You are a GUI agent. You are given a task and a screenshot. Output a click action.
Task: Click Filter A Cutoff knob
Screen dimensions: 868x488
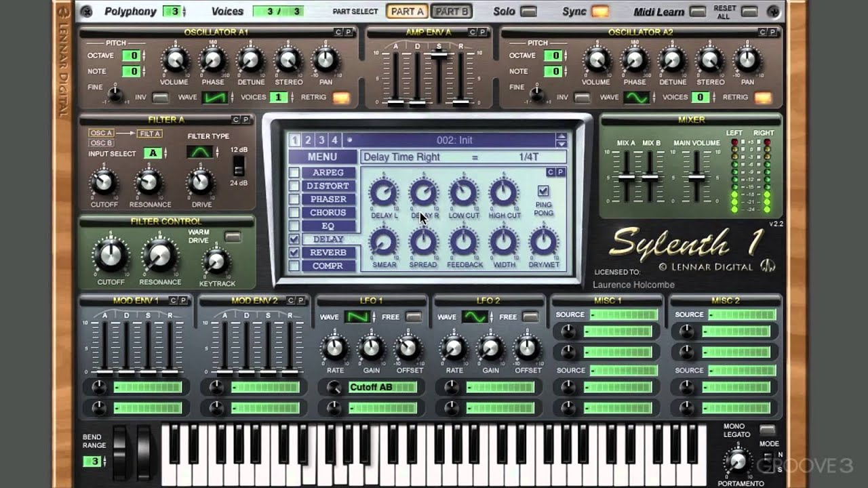click(x=103, y=182)
